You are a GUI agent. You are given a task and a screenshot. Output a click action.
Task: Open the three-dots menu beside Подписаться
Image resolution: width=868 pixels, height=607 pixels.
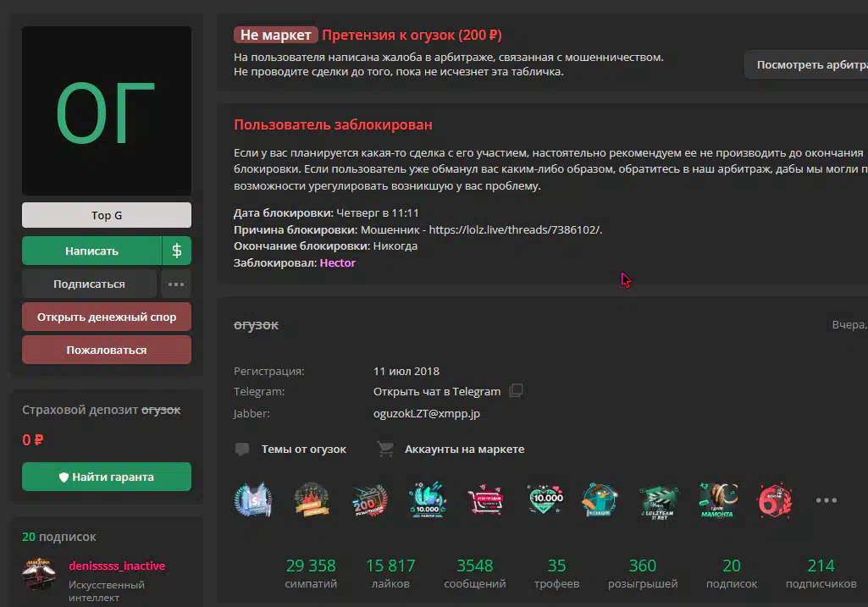(176, 284)
